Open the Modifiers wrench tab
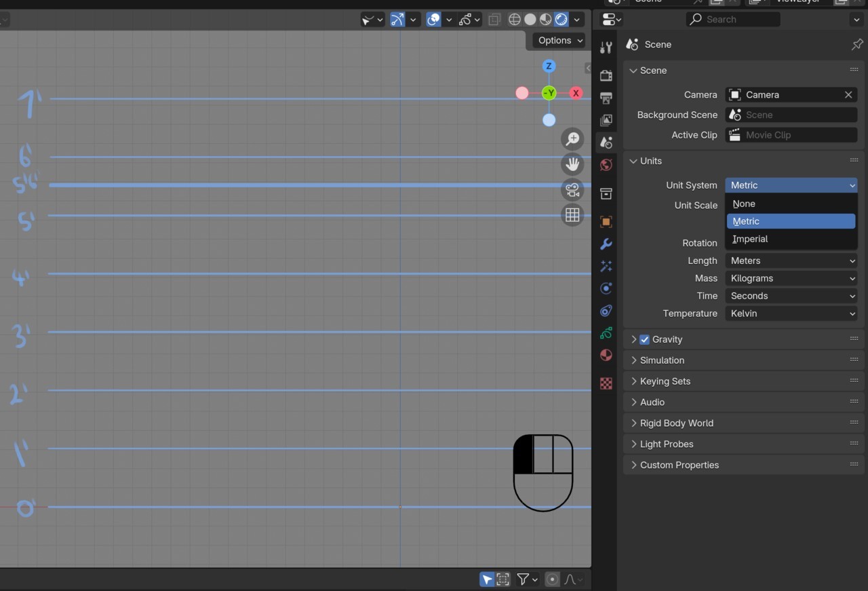The width and height of the screenshot is (868, 591). pos(606,244)
